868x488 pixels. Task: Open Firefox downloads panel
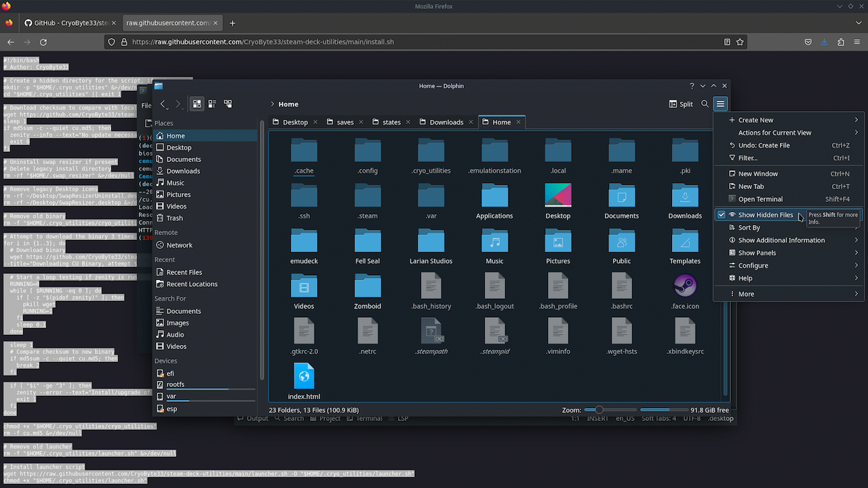click(x=824, y=42)
